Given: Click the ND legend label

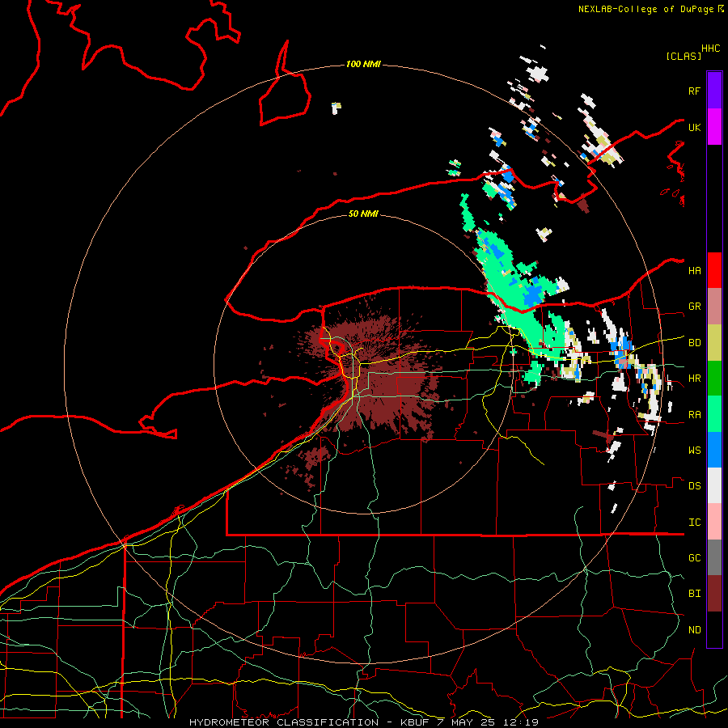Looking at the screenshot, I should coord(694,630).
